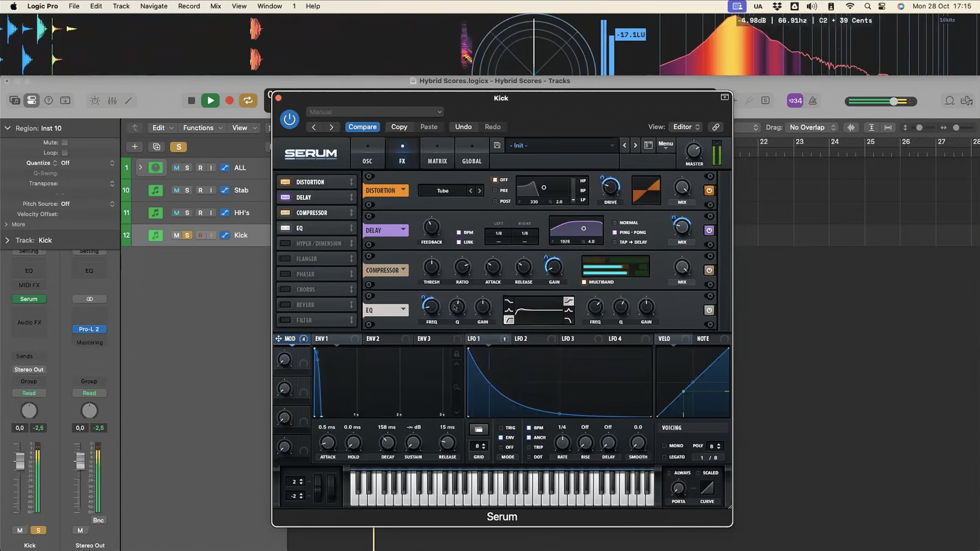Toggle Serum plugin power button
This screenshot has width=980, height=551.
289,120
